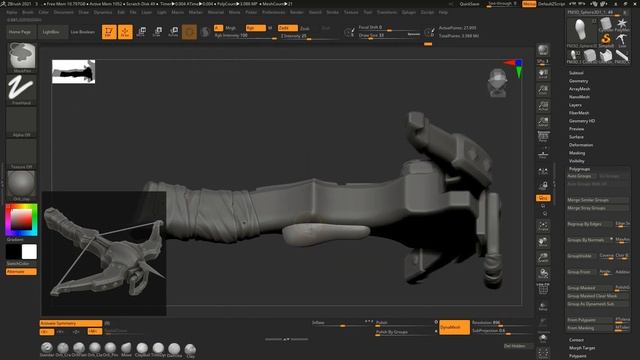
Task: Click the Group Masked Clear Mask button
Action: point(598,296)
